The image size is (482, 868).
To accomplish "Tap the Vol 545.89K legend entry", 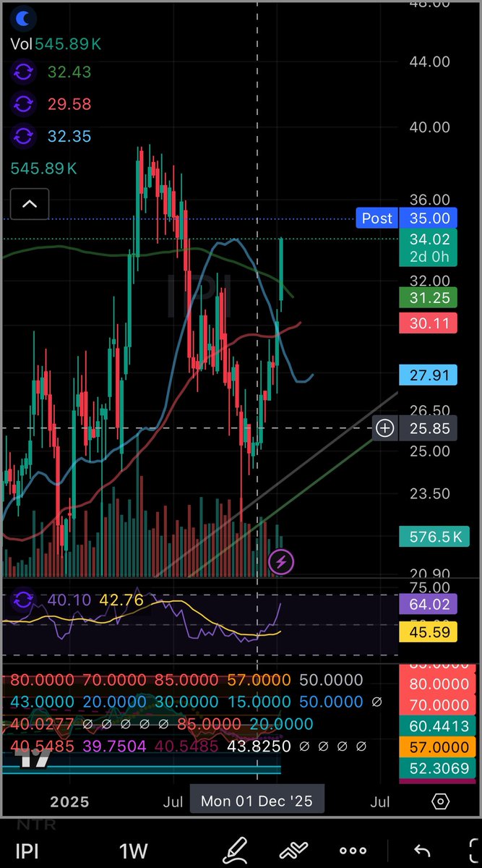I will click(x=56, y=44).
